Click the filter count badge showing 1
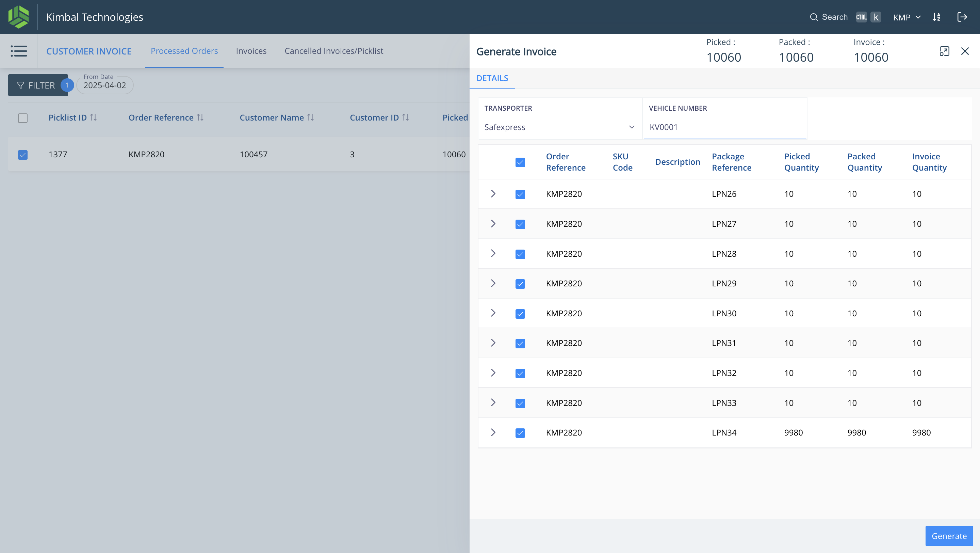The height and width of the screenshot is (553, 980). pos(67,85)
